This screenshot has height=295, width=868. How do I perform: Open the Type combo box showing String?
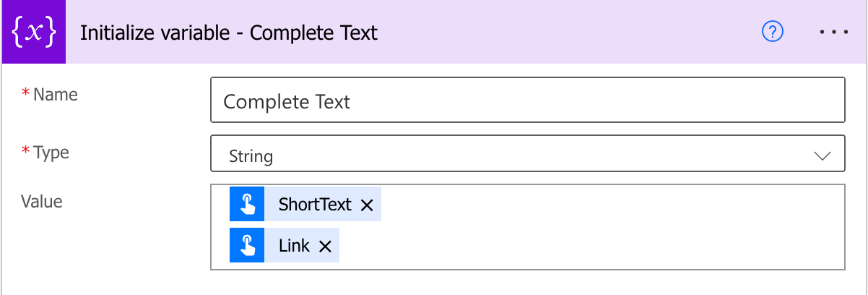(x=505, y=155)
